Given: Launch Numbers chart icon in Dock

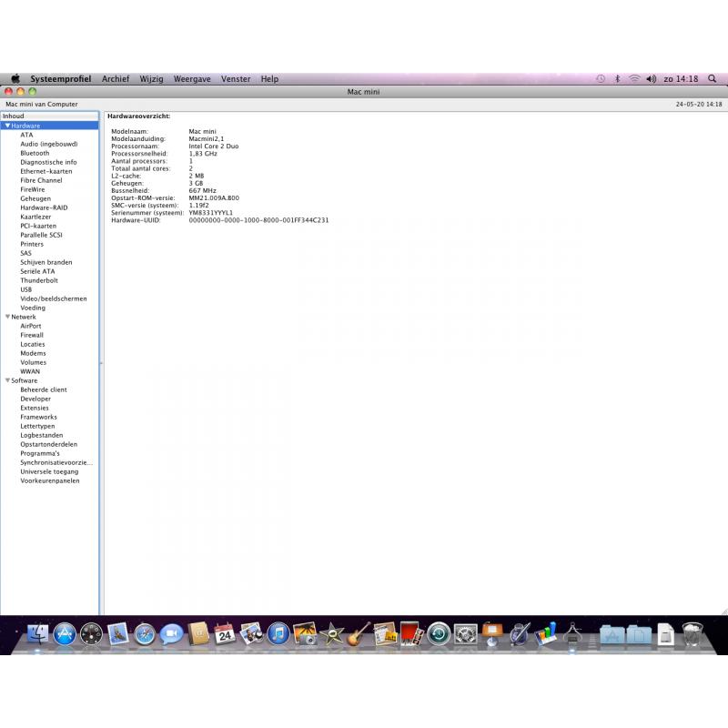Looking at the screenshot, I should (x=546, y=634).
